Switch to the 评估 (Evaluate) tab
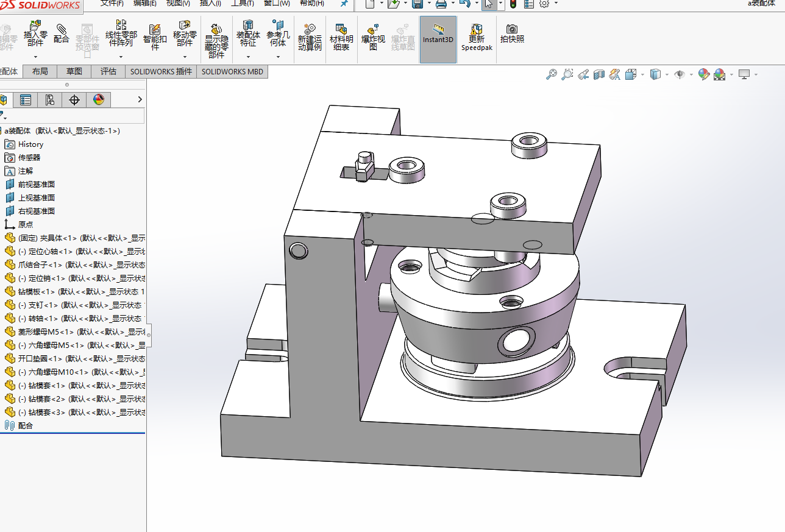The height and width of the screenshot is (532, 785). point(108,71)
